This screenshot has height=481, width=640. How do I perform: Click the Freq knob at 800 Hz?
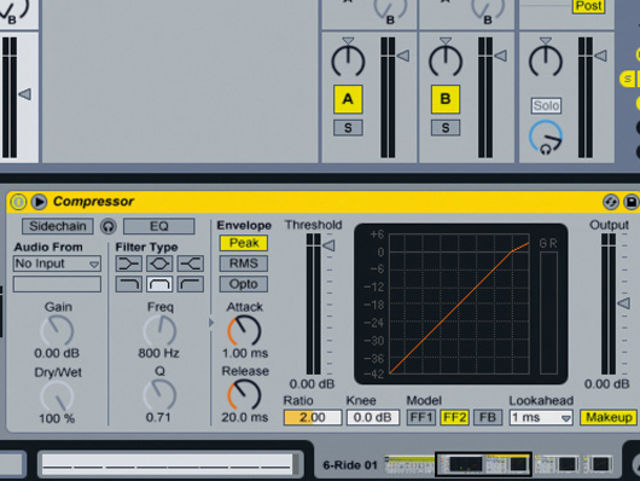[x=160, y=332]
